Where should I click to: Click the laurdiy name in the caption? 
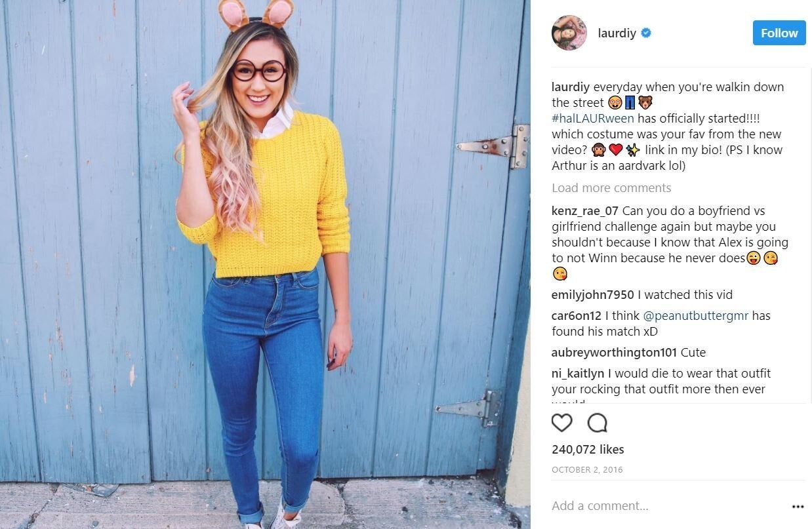pos(571,87)
